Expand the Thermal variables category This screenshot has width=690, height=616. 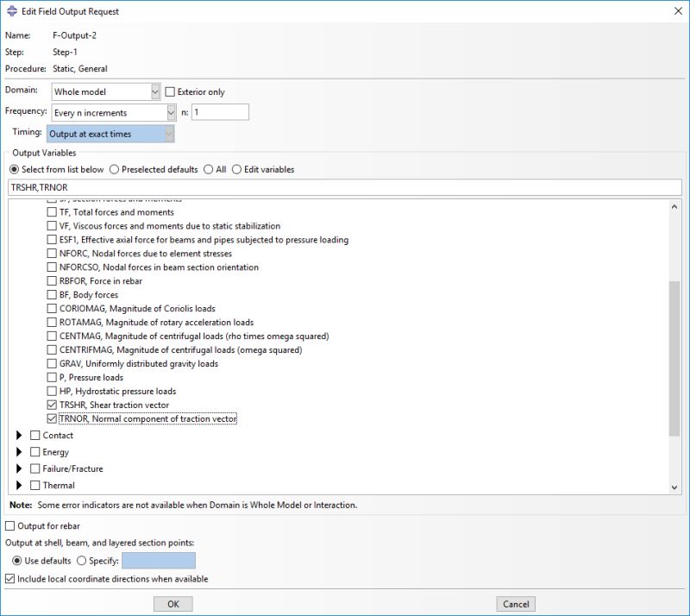tap(19, 484)
